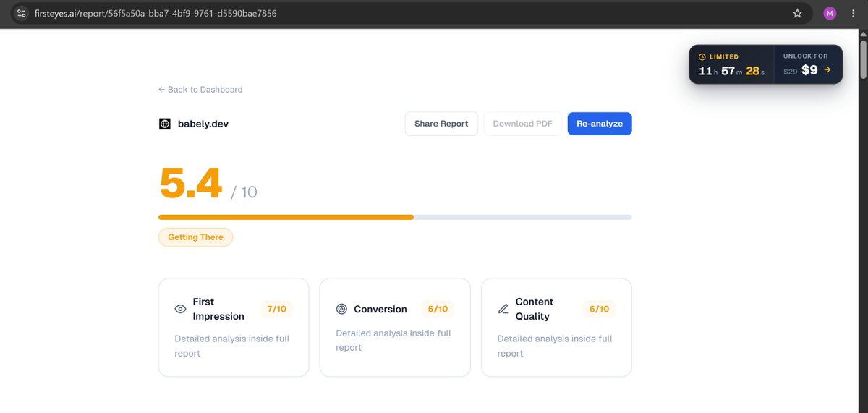
Task: Click the babely.dev site name
Action: tap(203, 124)
